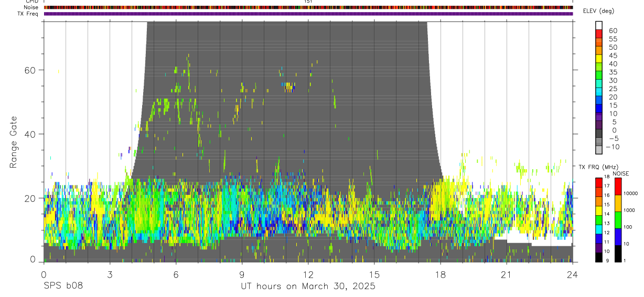
Task: Click the Noise color strip above the plot
Action: click(308, 7)
